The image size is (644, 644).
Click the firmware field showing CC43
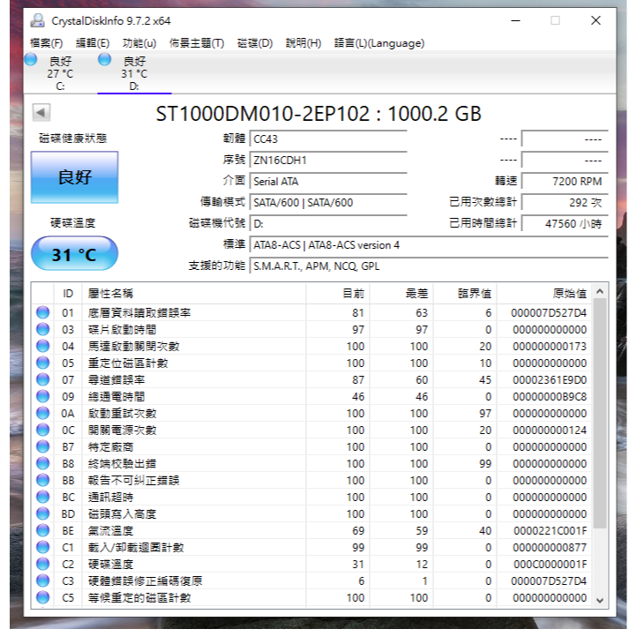tap(328, 139)
